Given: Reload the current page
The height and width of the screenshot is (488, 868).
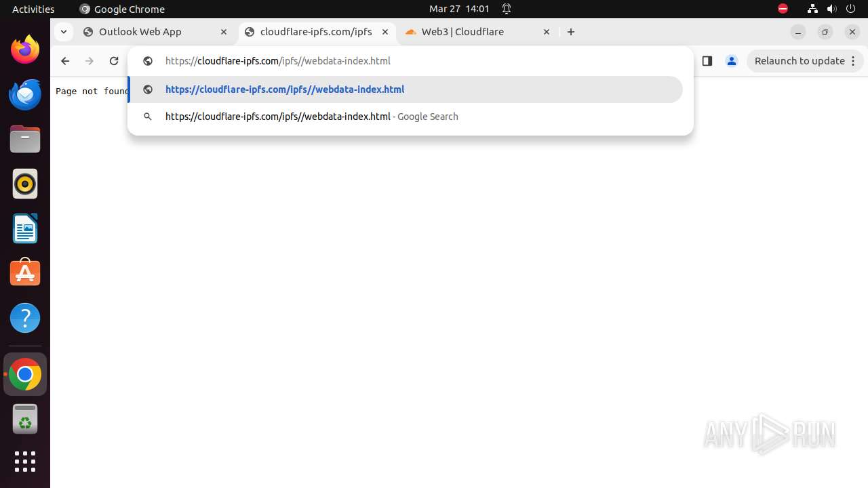Looking at the screenshot, I should [x=114, y=61].
